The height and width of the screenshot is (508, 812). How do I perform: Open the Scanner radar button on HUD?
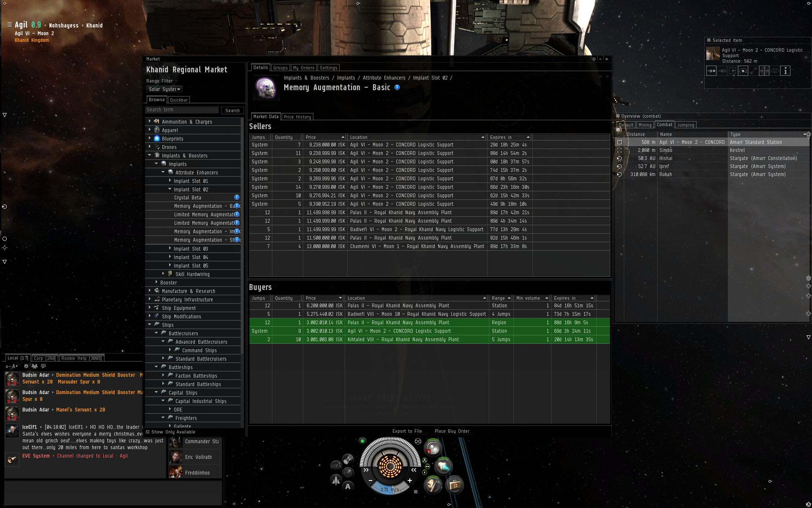(348, 472)
